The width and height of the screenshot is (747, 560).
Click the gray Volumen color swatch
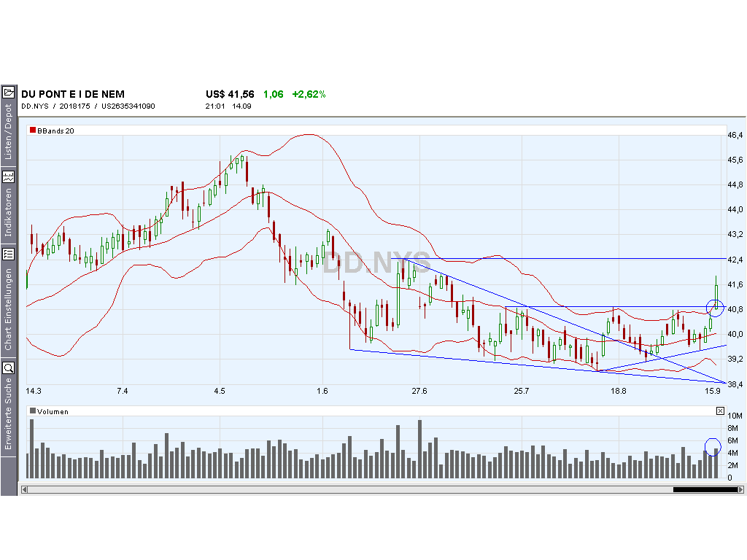coord(32,411)
